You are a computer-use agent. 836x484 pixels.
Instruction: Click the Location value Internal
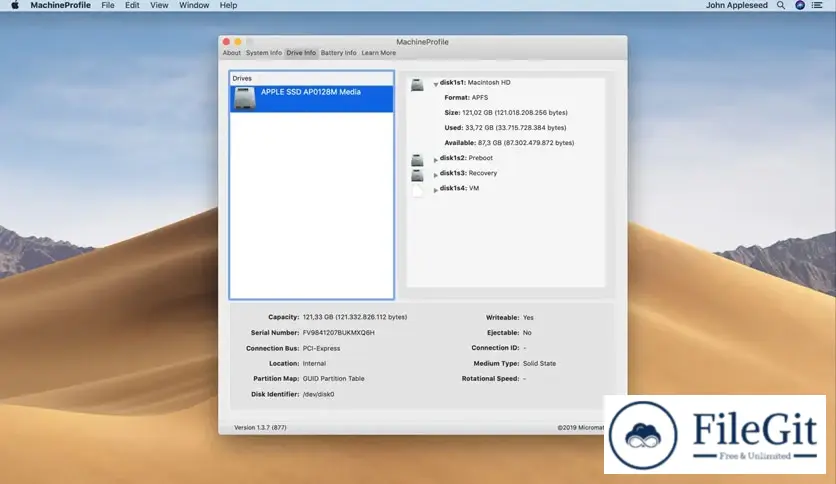314,363
